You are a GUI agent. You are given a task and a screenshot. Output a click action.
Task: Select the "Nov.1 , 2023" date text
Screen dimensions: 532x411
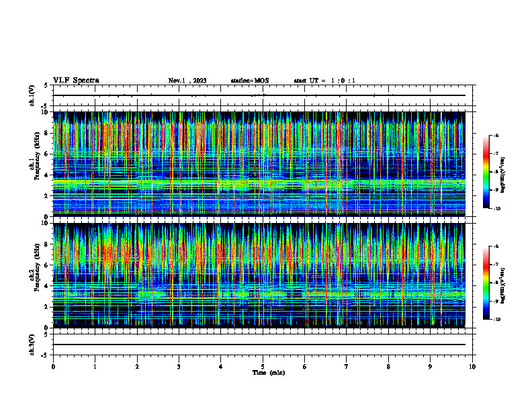pyautogui.click(x=187, y=81)
